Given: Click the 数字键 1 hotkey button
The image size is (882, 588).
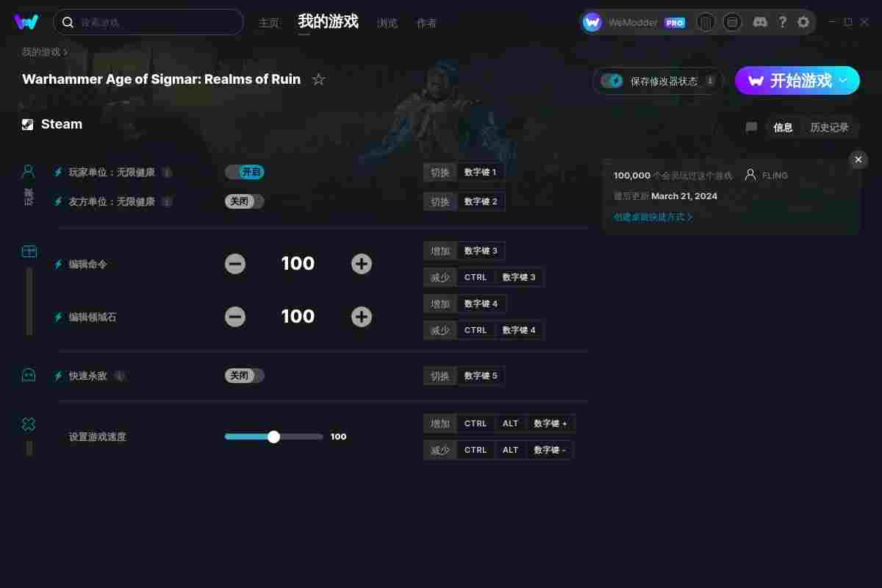Looking at the screenshot, I should point(481,172).
